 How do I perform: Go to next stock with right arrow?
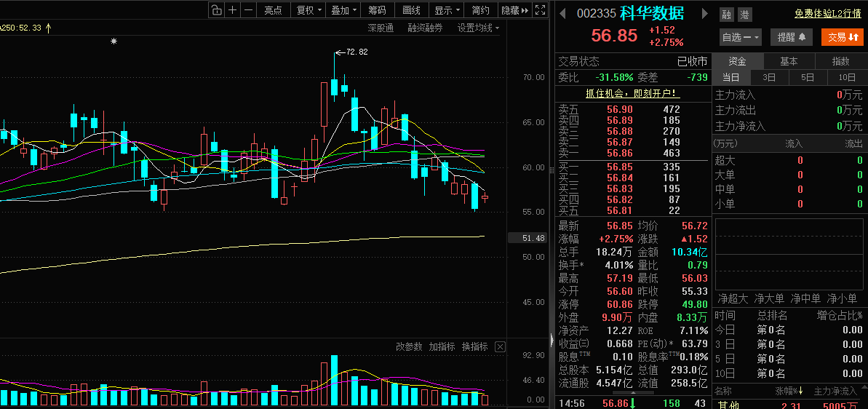(705, 13)
